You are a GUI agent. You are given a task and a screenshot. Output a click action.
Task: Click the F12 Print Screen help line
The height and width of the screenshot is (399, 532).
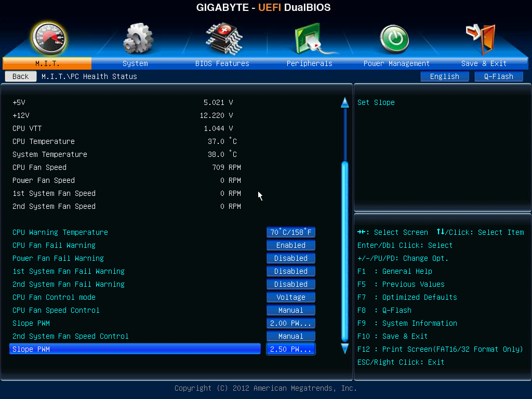coord(440,349)
